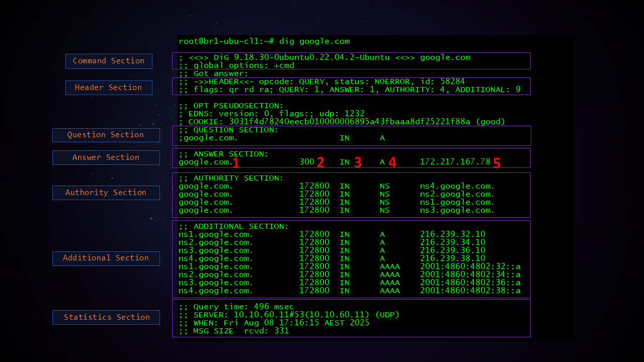Screen dimensions: 644x362
Task: Click the 'ANSWER SECTION:' heading
Action: (x=224, y=154)
